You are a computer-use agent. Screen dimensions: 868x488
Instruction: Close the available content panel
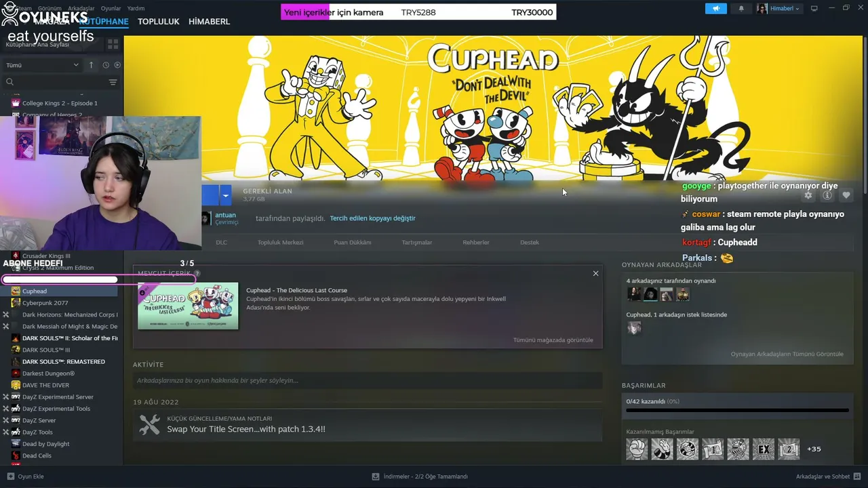[x=595, y=273]
